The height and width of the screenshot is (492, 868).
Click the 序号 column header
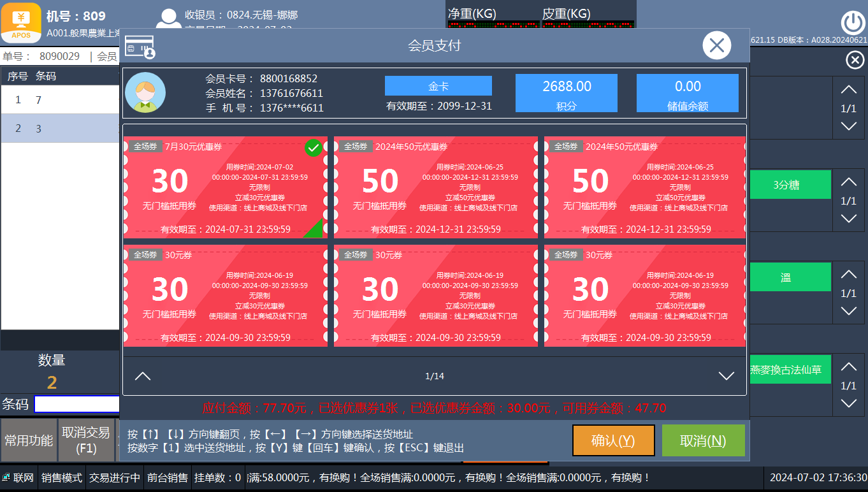coord(18,76)
